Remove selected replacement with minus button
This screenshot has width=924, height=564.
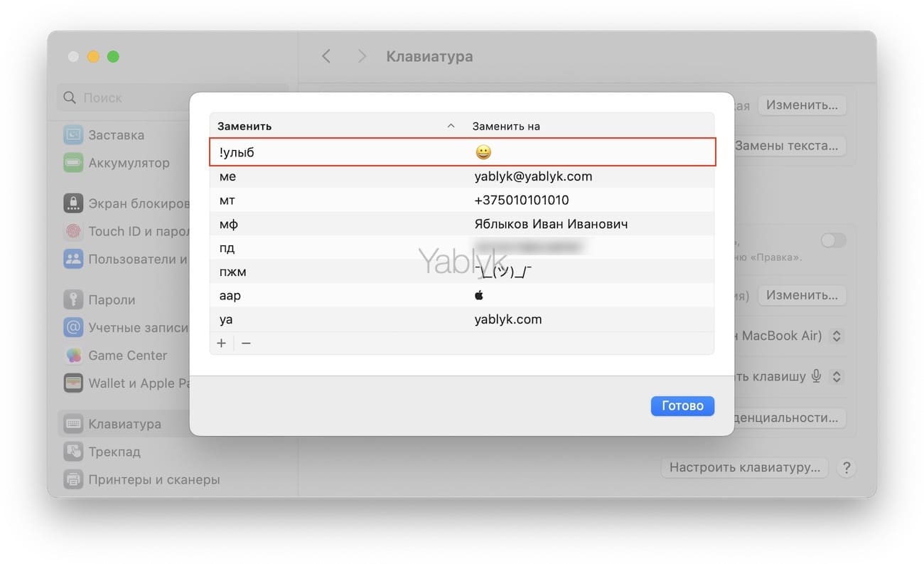(x=246, y=343)
